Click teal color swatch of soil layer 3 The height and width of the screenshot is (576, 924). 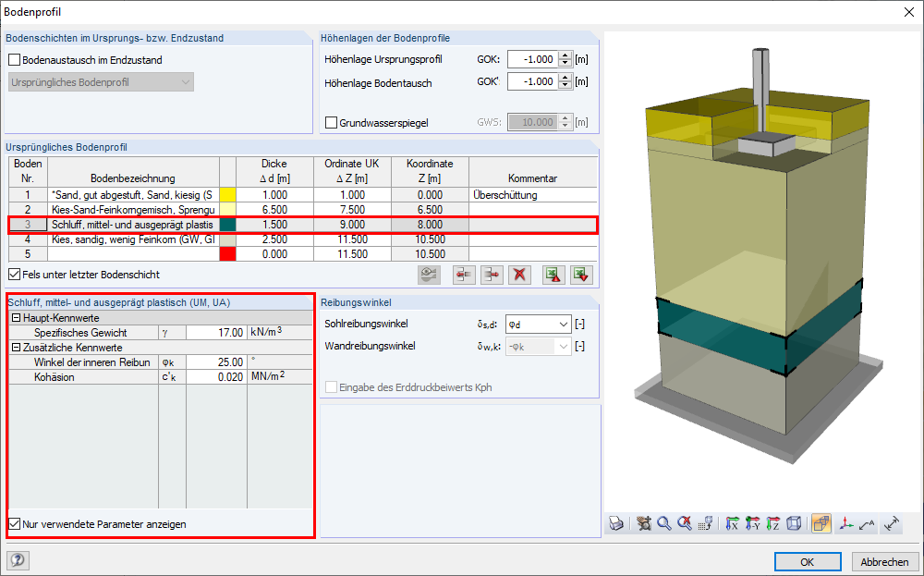[227, 225]
